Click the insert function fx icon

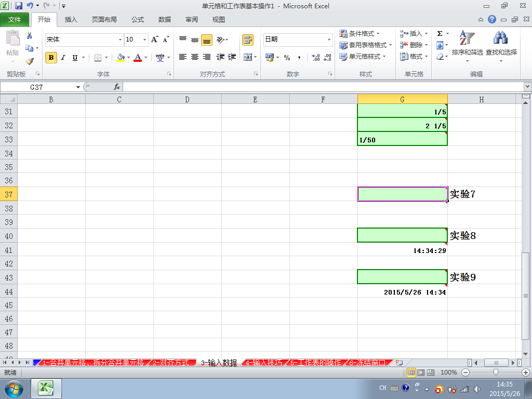(117, 87)
